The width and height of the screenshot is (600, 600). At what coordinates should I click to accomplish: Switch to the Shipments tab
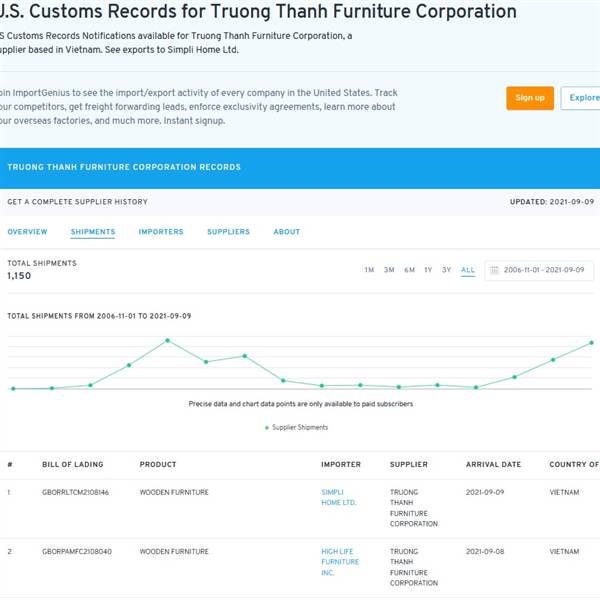pos(93,232)
